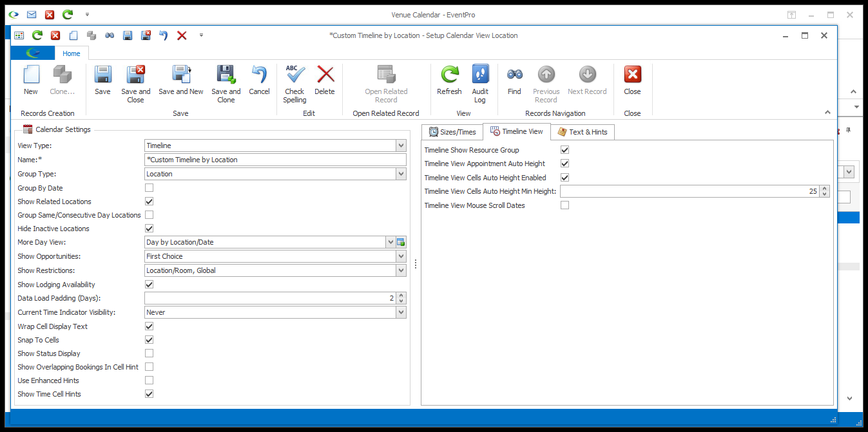Check Timeline View Mouse Scroll Dates
868x432 pixels.
(x=564, y=205)
